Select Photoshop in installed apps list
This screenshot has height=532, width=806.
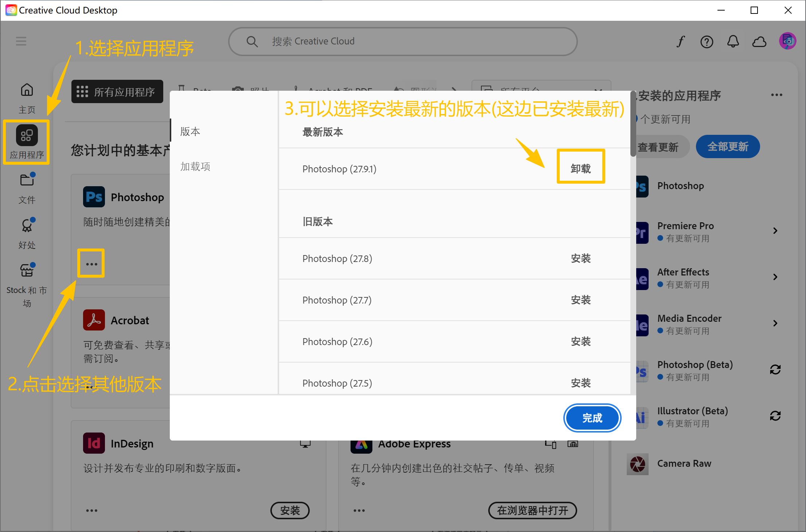(681, 186)
